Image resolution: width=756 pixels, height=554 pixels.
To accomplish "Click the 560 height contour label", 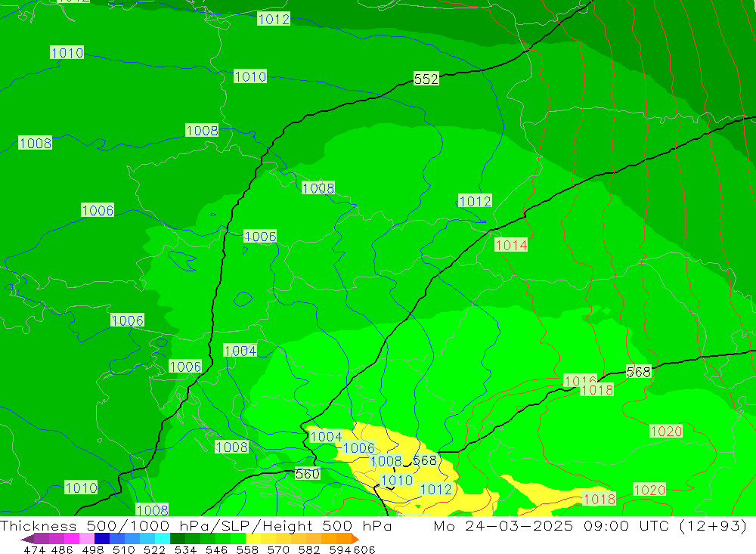I will click(307, 474).
